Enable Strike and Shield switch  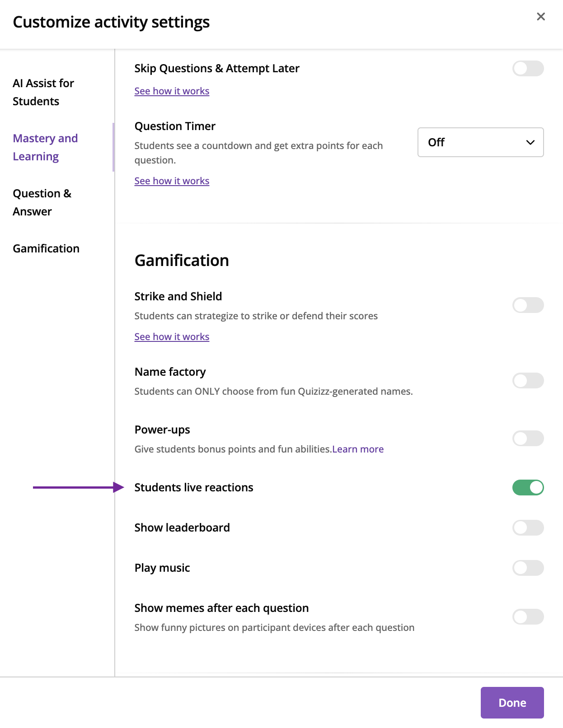click(528, 305)
